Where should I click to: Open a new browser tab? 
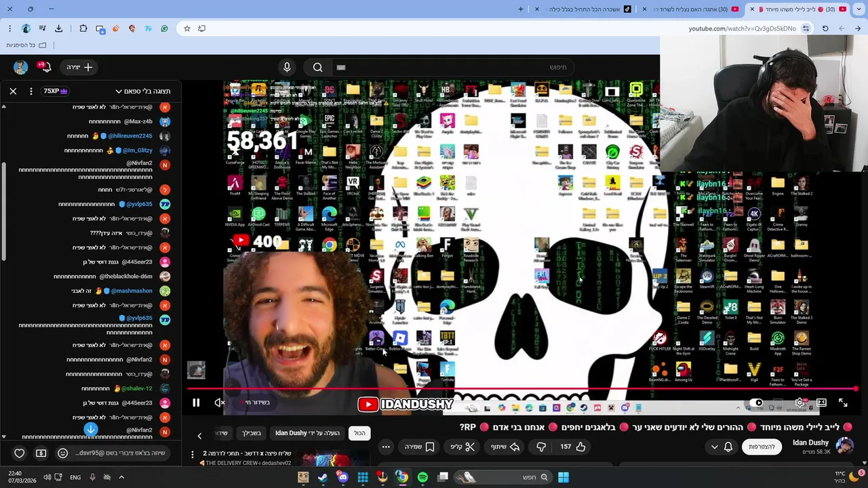coord(521,9)
